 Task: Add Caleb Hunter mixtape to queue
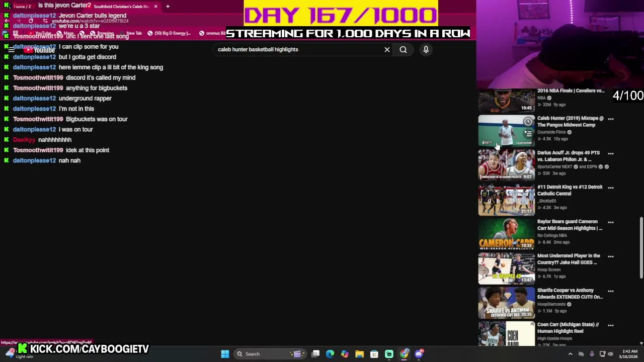click(528, 133)
